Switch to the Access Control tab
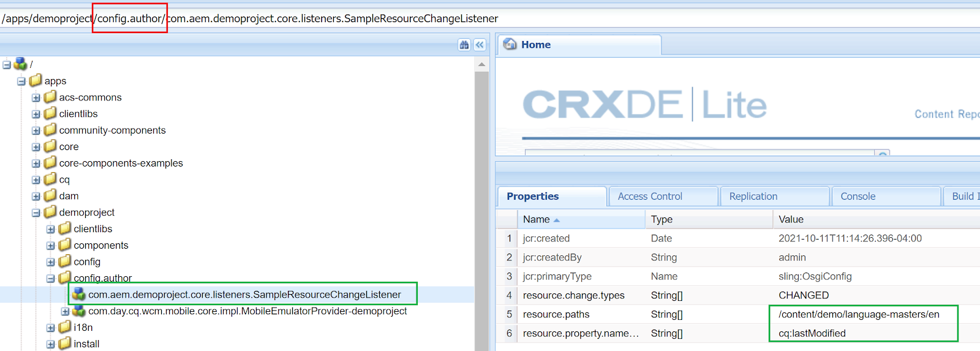The width and height of the screenshot is (980, 351). tap(663, 196)
